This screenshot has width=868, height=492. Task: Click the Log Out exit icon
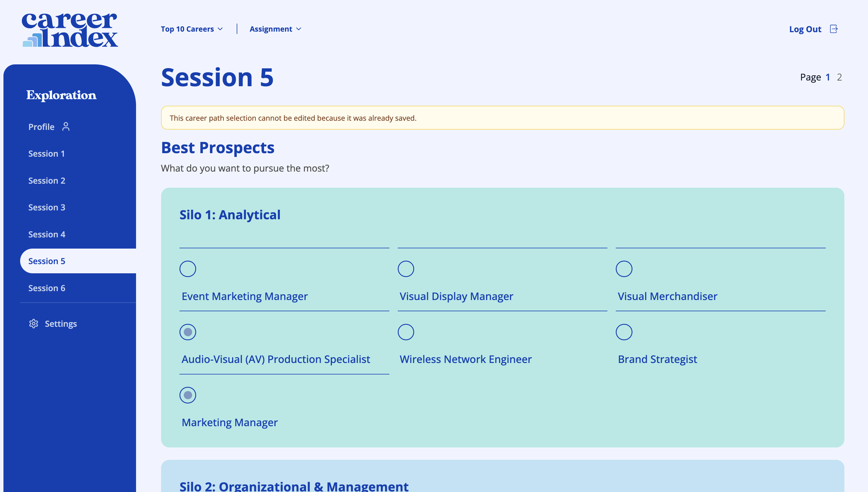point(833,29)
